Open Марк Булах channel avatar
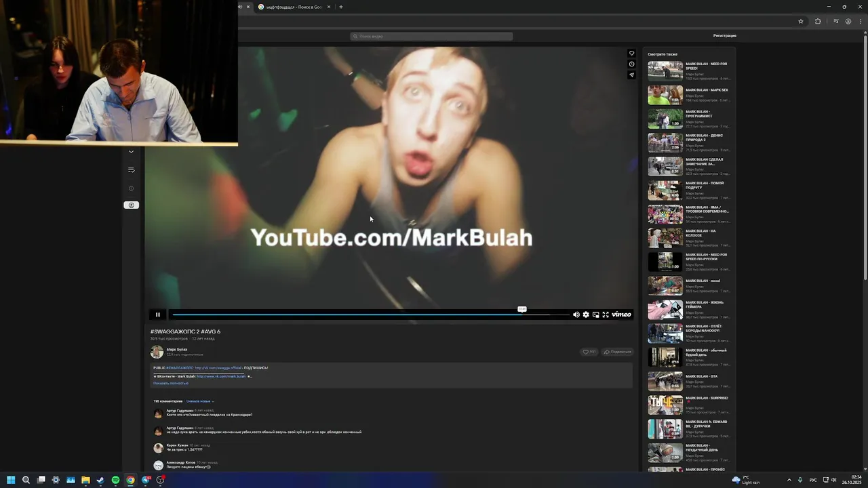The height and width of the screenshot is (488, 868). [157, 352]
